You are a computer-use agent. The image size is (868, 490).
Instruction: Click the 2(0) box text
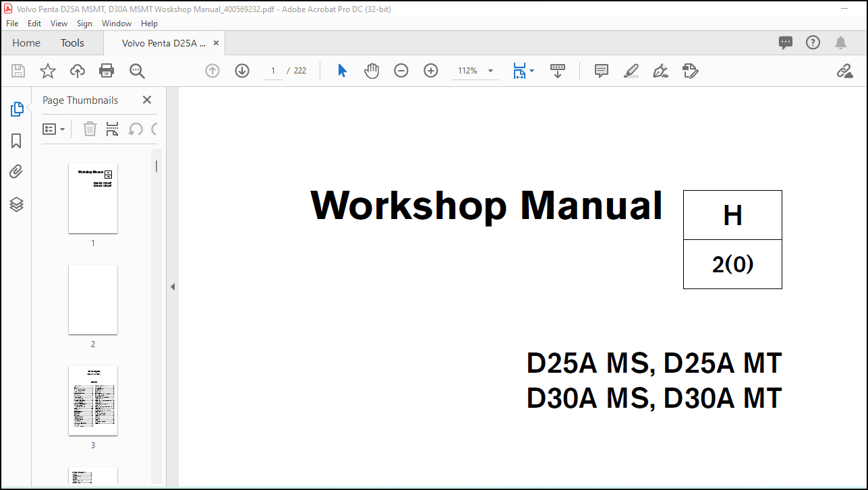pos(732,265)
